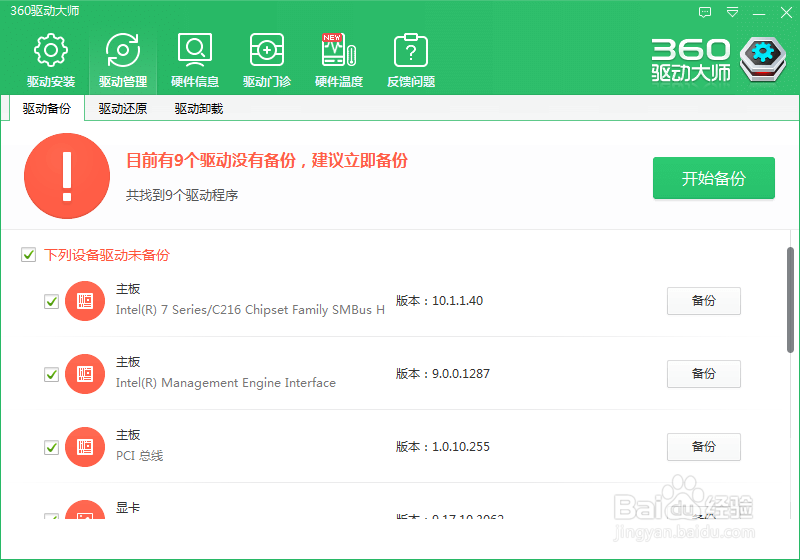Click the Intel(R) 7 Series/C216 Chipset name

[x=250, y=310]
